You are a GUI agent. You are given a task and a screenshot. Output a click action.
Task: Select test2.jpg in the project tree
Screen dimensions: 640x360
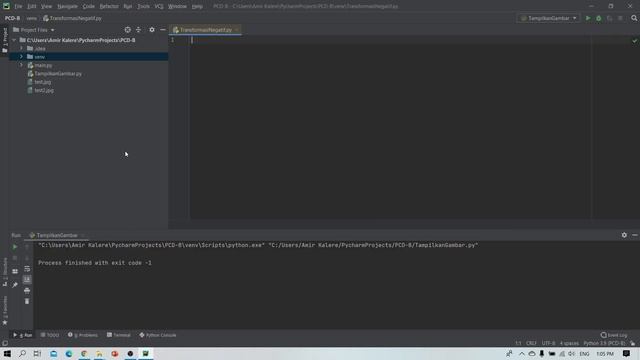pyautogui.click(x=44, y=90)
